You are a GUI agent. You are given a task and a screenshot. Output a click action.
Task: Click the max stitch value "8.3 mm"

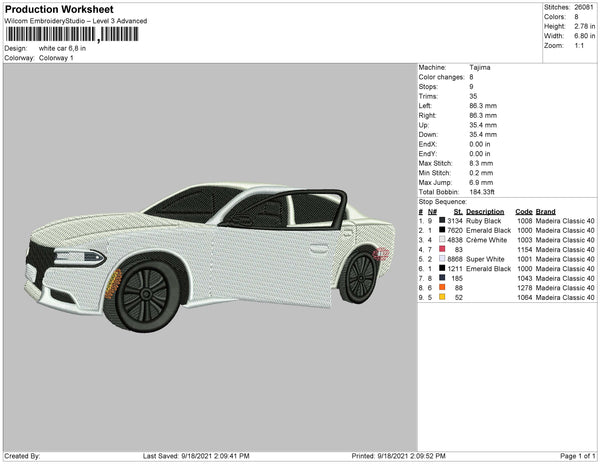point(481,163)
